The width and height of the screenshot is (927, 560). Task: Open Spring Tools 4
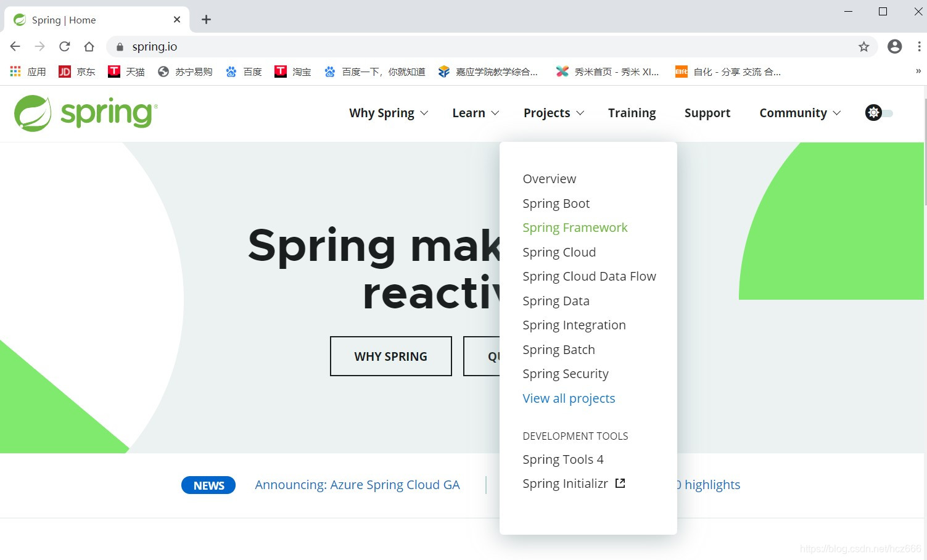point(562,459)
